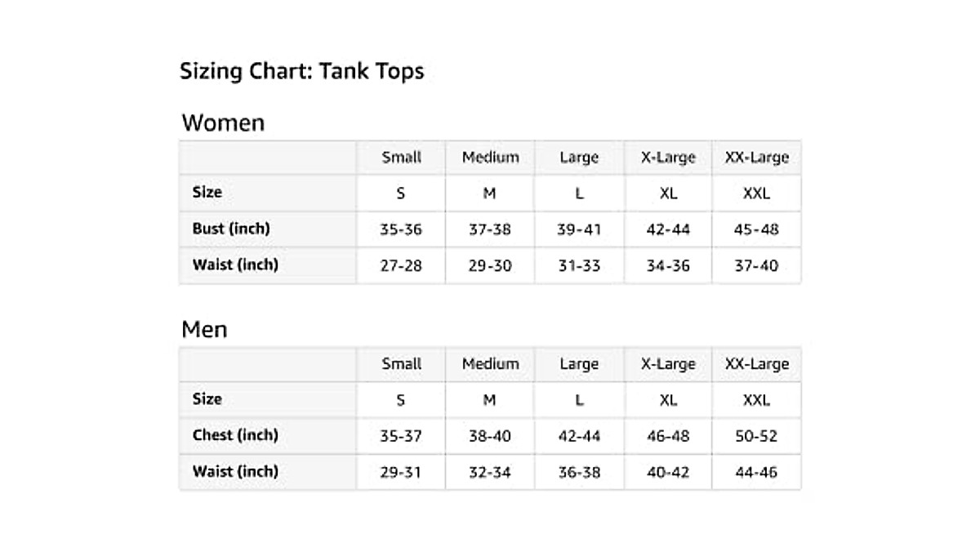980x547 pixels.
Task: Click Women's Medium column header
Action: (490, 158)
